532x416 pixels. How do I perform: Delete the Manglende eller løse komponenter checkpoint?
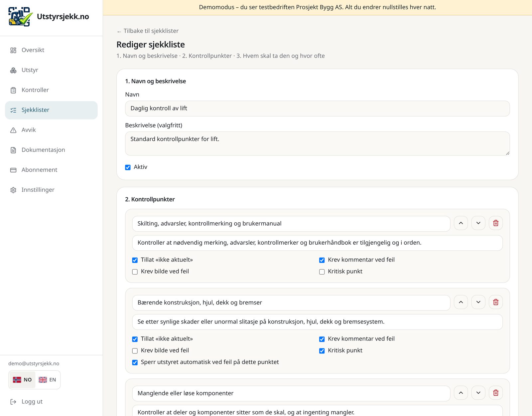click(x=496, y=393)
